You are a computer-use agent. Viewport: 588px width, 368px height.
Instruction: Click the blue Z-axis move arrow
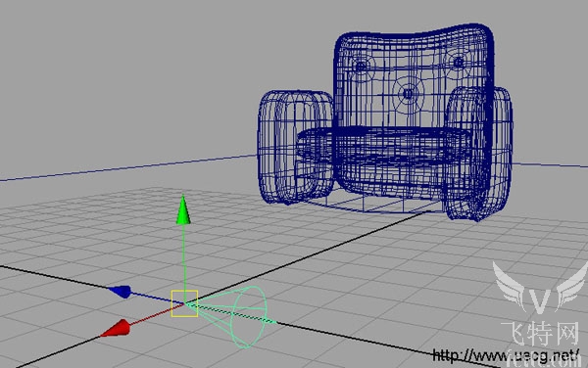pyautogui.click(x=120, y=292)
